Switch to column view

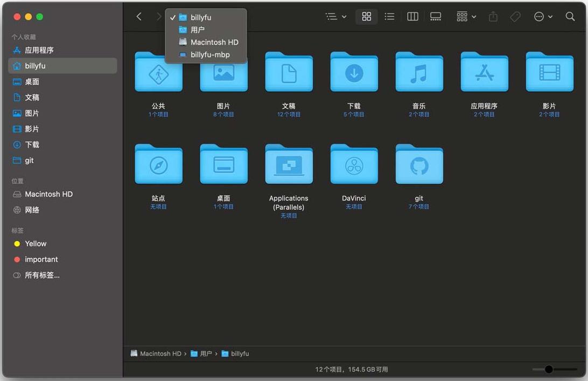pyautogui.click(x=412, y=17)
